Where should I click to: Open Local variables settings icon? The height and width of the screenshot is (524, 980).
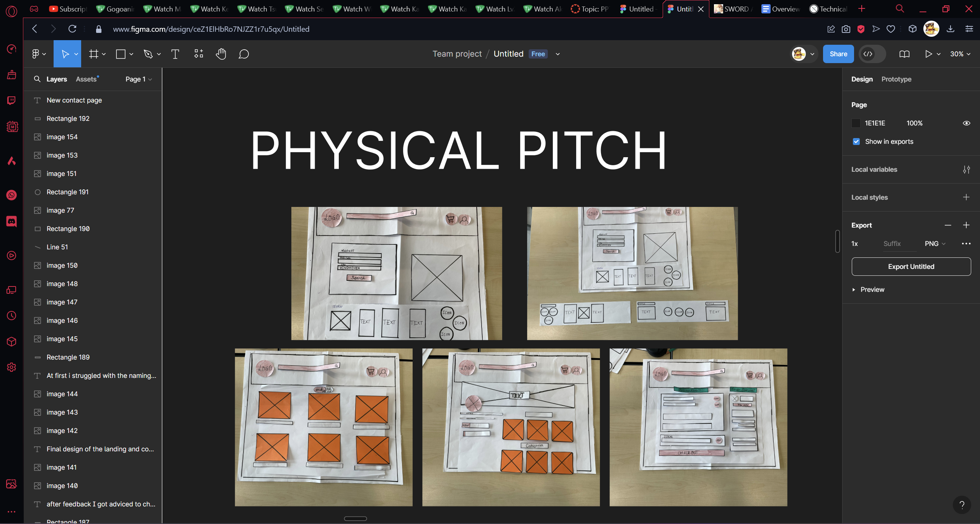coord(966,169)
